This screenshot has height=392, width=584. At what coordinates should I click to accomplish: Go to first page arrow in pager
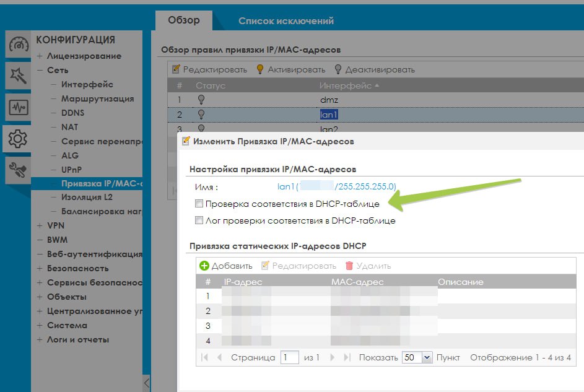pyautogui.click(x=204, y=357)
